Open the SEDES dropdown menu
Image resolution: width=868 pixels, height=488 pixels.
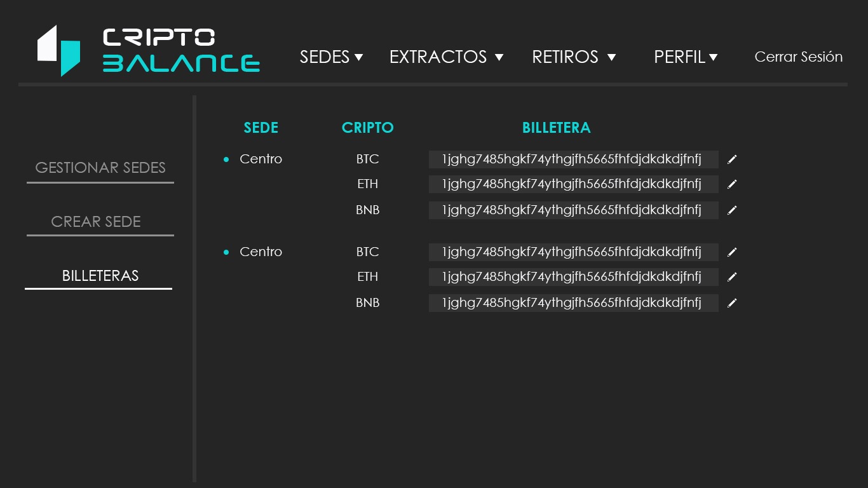(331, 57)
